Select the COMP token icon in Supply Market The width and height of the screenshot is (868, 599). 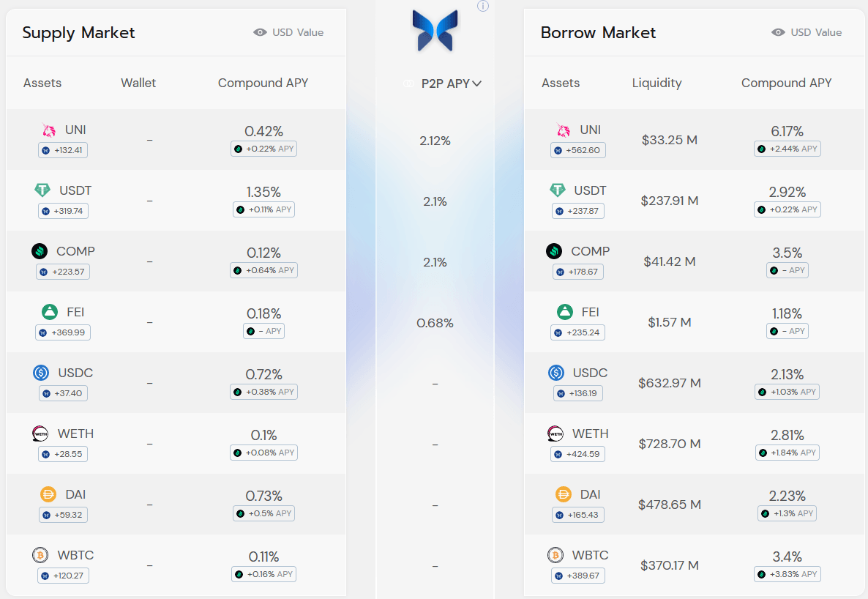click(x=40, y=252)
